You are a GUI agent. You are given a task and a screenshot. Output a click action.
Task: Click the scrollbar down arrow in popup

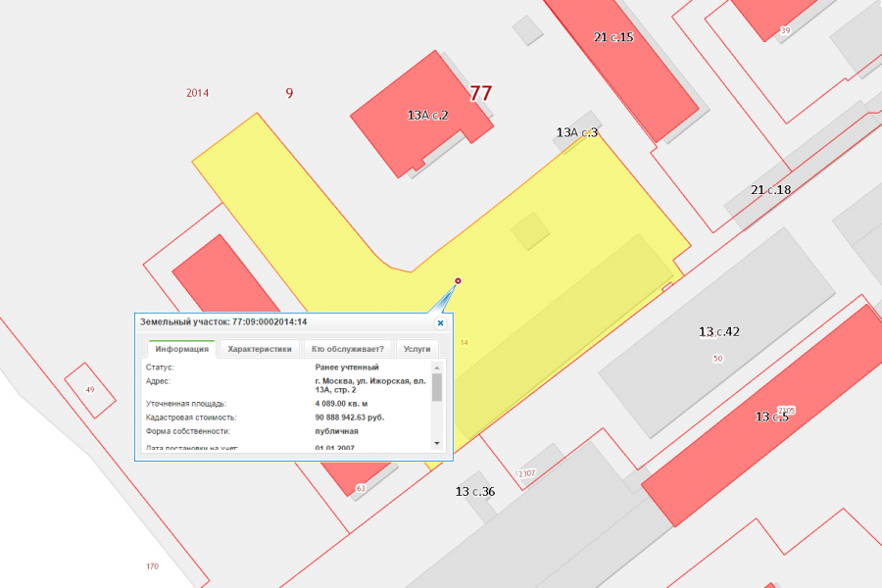(x=437, y=443)
